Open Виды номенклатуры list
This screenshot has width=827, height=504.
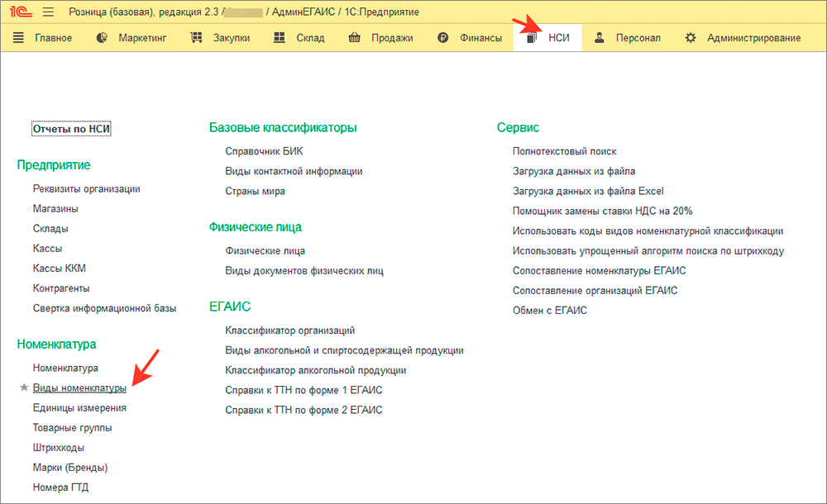click(79, 388)
